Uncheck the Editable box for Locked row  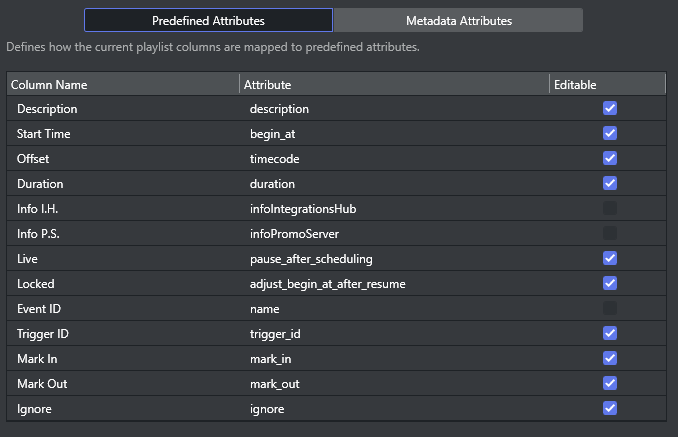pos(610,283)
